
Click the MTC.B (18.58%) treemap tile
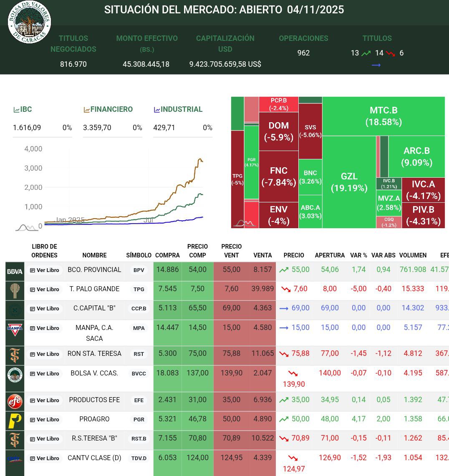pyautogui.click(x=383, y=116)
